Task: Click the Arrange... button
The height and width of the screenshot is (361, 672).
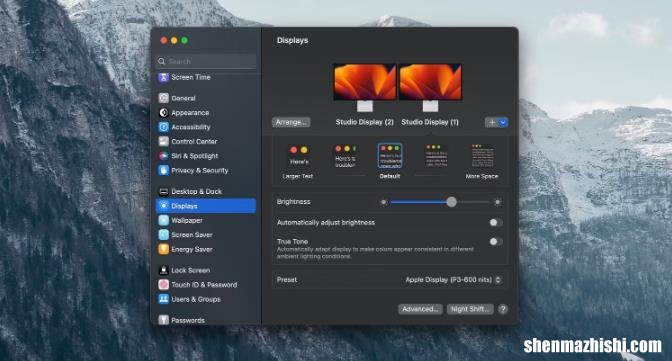Action: 291,123
